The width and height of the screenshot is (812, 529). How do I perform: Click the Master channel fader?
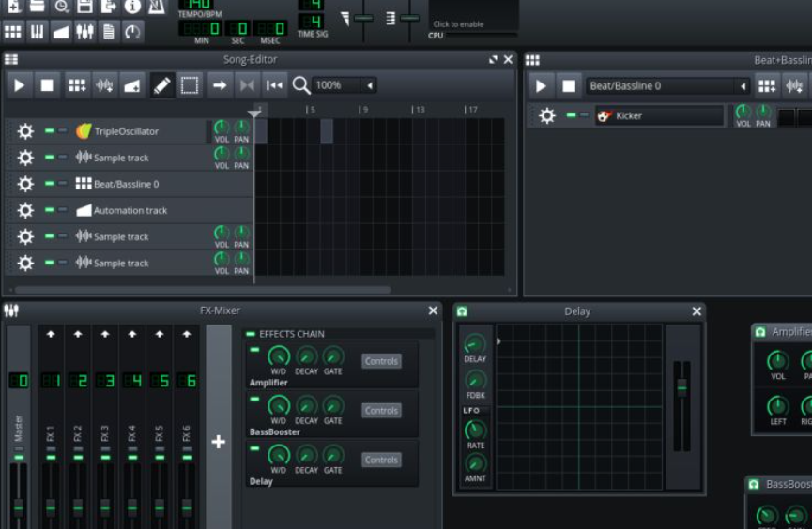coord(19,506)
